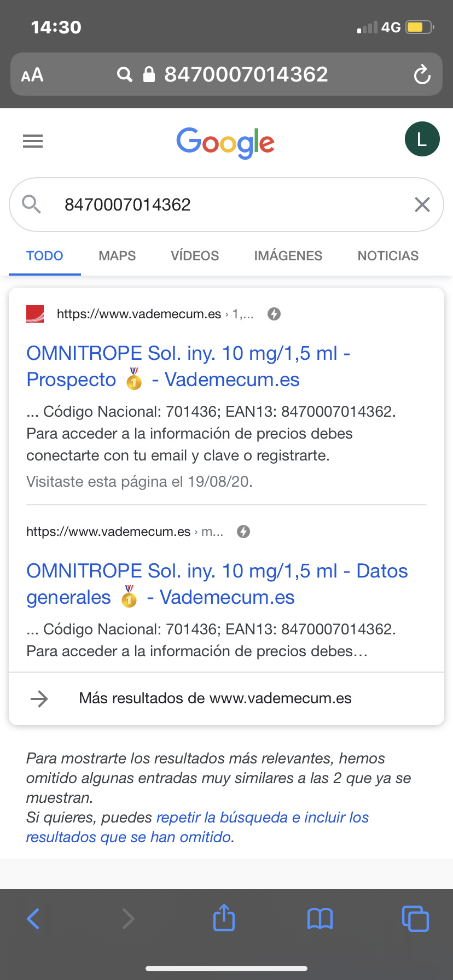The height and width of the screenshot is (980, 453).
Task: Open OMNITROPE Datos generales result link
Action: pos(217,584)
